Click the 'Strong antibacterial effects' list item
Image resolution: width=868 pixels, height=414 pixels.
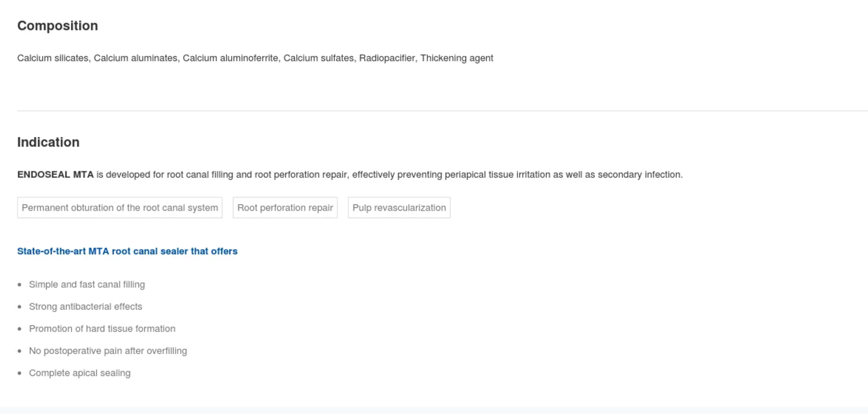pos(85,307)
